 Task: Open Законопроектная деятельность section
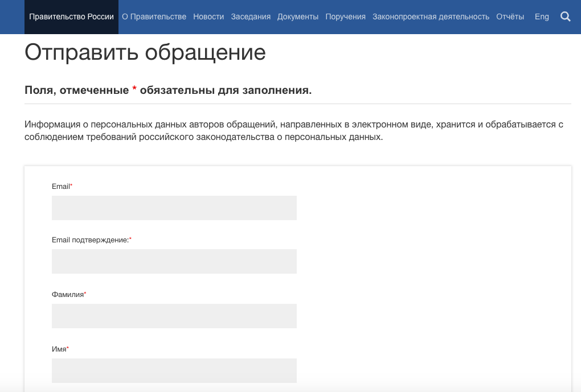pyautogui.click(x=431, y=16)
